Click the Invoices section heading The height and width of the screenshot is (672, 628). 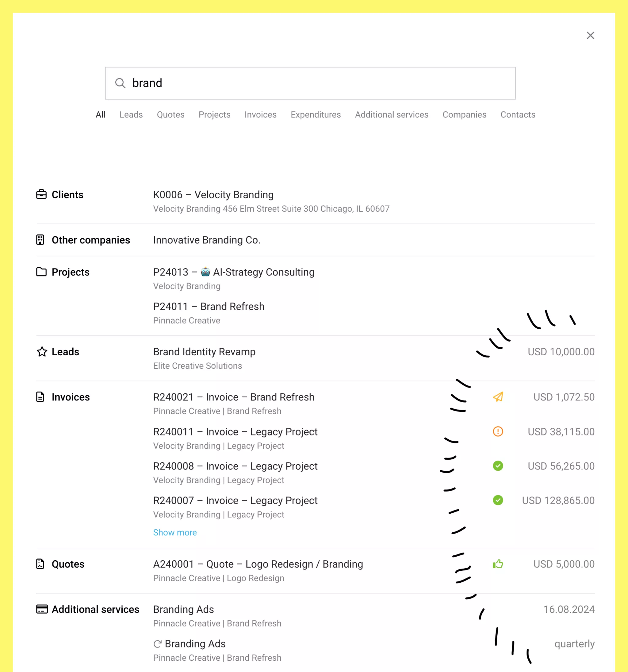tap(71, 397)
